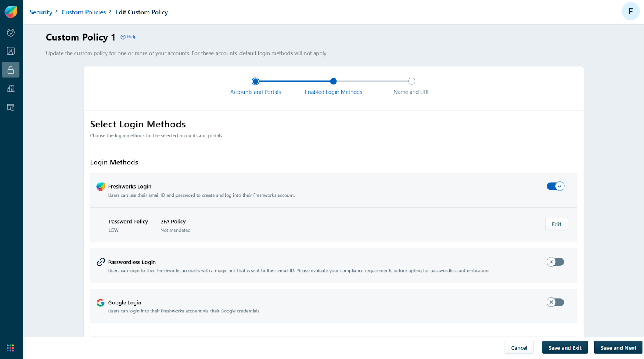Click the 2FA Policy Not mandated value
Image resolution: width=644 pixels, height=359 pixels.
coord(175,230)
